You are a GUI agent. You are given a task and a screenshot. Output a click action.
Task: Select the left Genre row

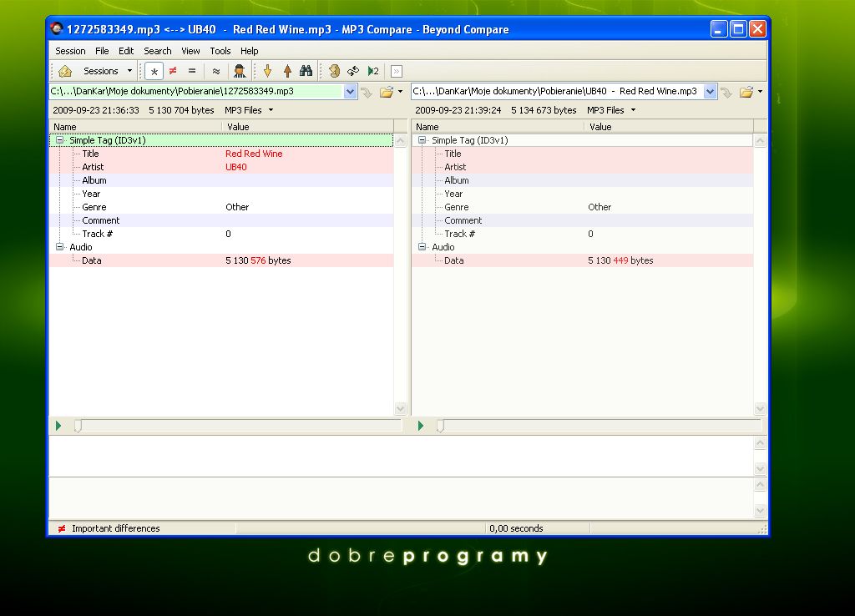[x=221, y=207]
